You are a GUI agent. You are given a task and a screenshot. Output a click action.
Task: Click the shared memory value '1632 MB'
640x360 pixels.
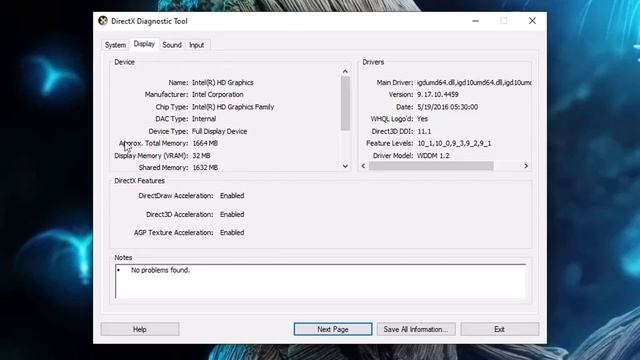point(205,167)
